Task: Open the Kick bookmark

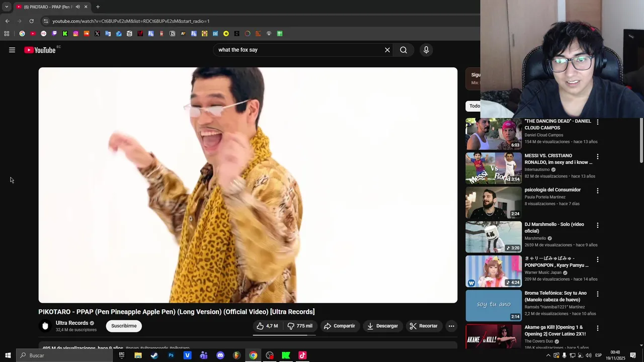Action: [65, 34]
